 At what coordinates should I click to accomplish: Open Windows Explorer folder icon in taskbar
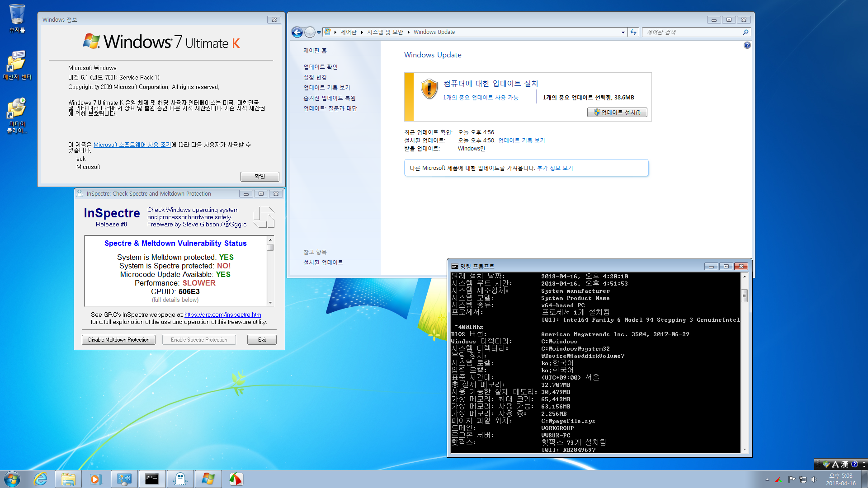(x=68, y=479)
